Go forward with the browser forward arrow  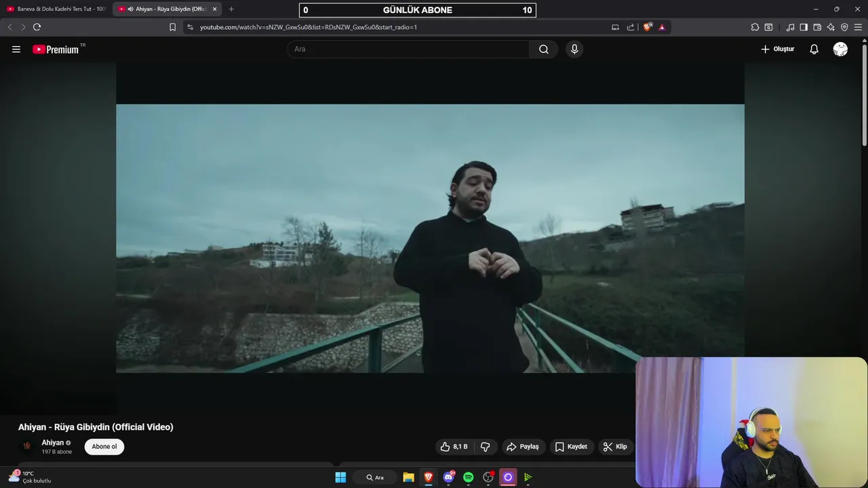(x=23, y=27)
